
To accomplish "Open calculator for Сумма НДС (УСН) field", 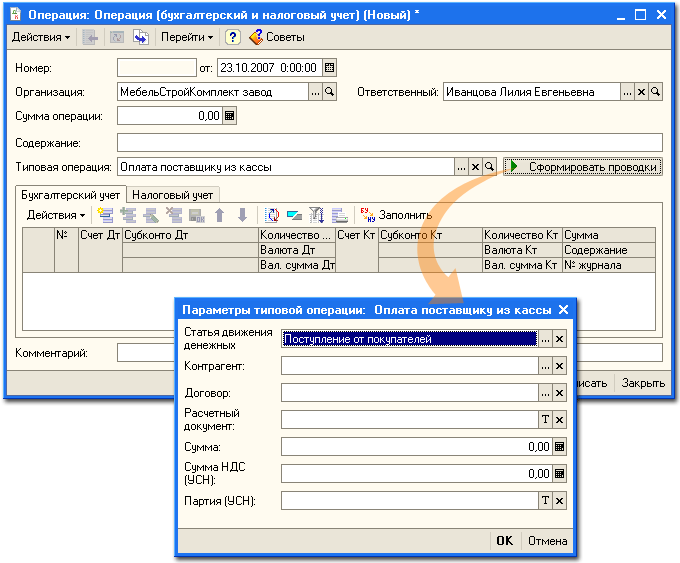I will 560,474.
